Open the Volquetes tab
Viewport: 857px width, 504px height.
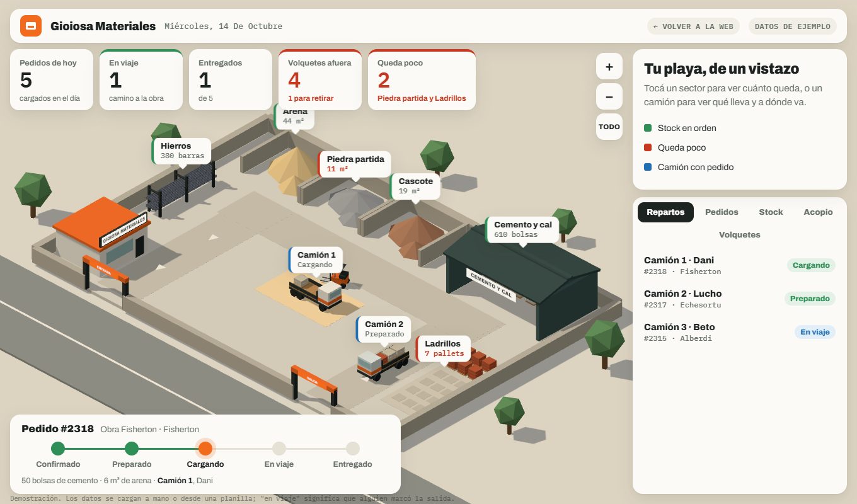740,235
